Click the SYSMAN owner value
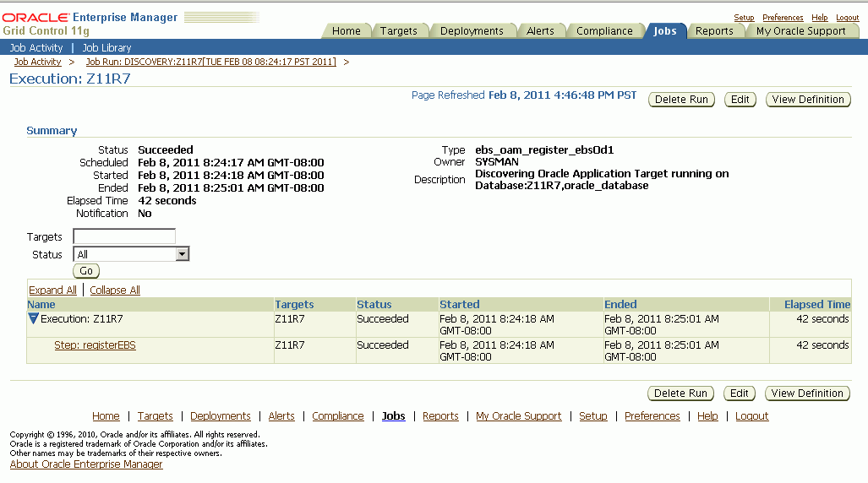The width and height of the screenshot is (868, 483). coord(497,161)
